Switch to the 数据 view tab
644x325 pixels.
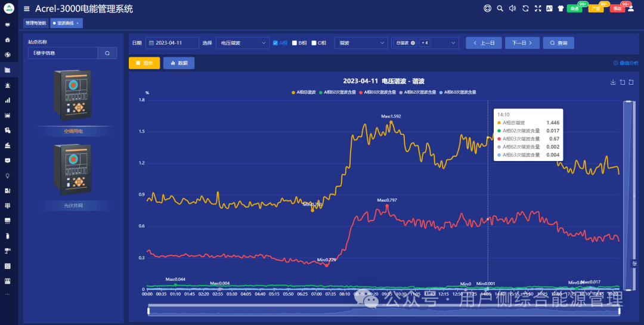(179, 63)
